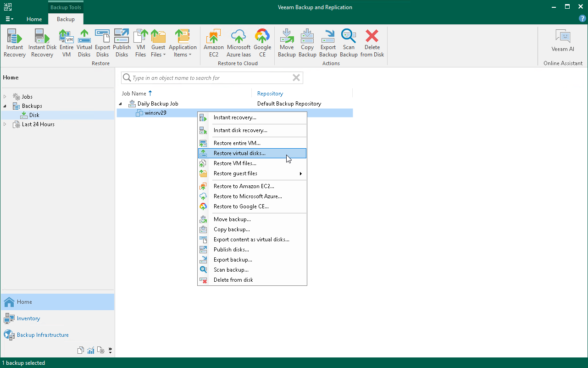Select Scan backup... from context menu
Image resolution: width=588 pixels, height=368 pixels.
point(252,270)
